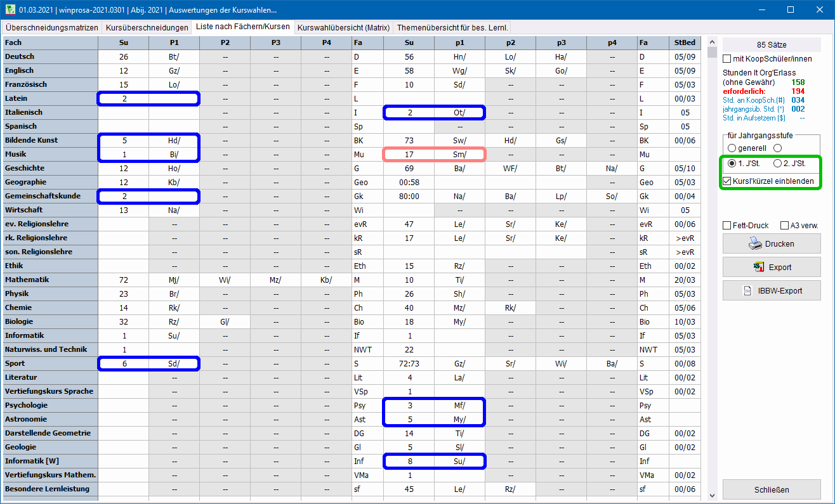
Task: Click the red-highlighted Musik cell with Sm/
Action: 434,154
